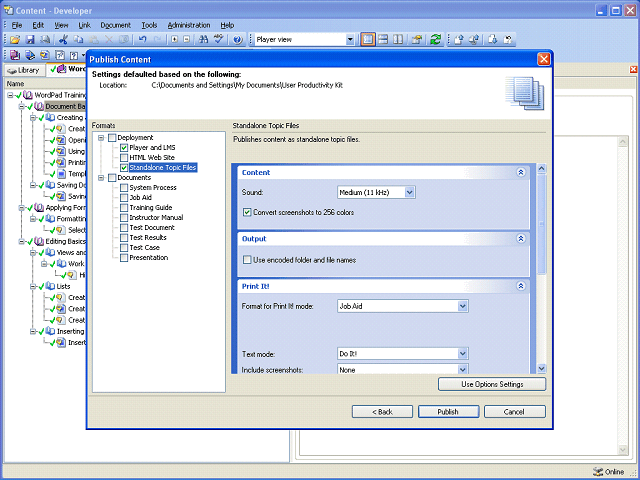The height and width of the screenshot is (480, 640).
Task: Open the Document menu
Action: coord(116,25)
